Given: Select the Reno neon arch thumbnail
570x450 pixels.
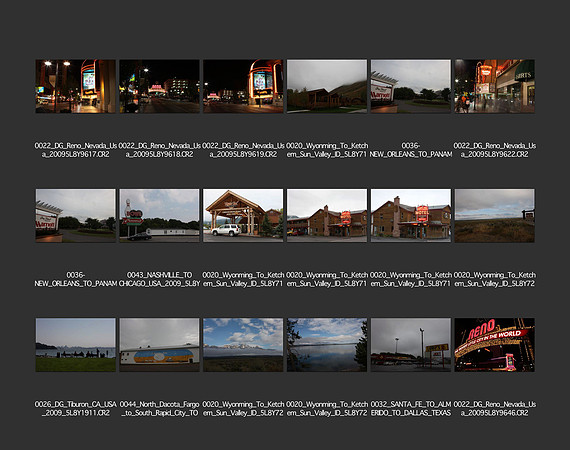Looking at the screenshot, I should click(494, 345).
